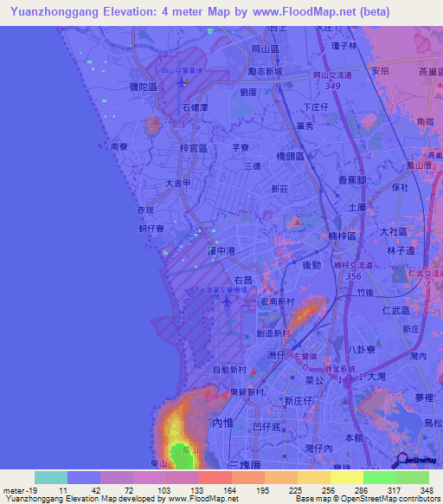Click the 香蕉腳 place label

[352, 180]
